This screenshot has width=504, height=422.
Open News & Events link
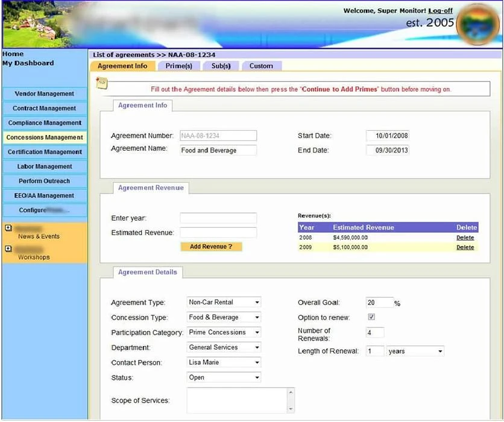[39, 236]
